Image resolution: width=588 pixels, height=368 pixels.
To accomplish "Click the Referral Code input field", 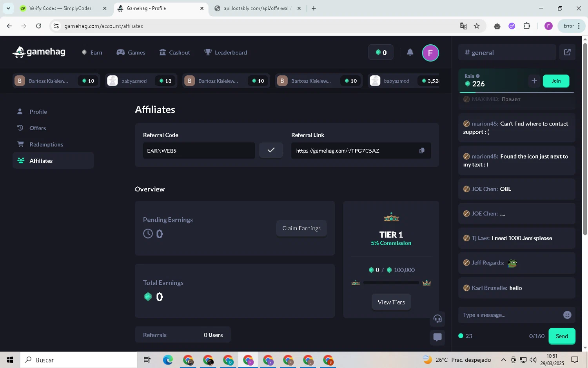I will click(x=199, y=151).
